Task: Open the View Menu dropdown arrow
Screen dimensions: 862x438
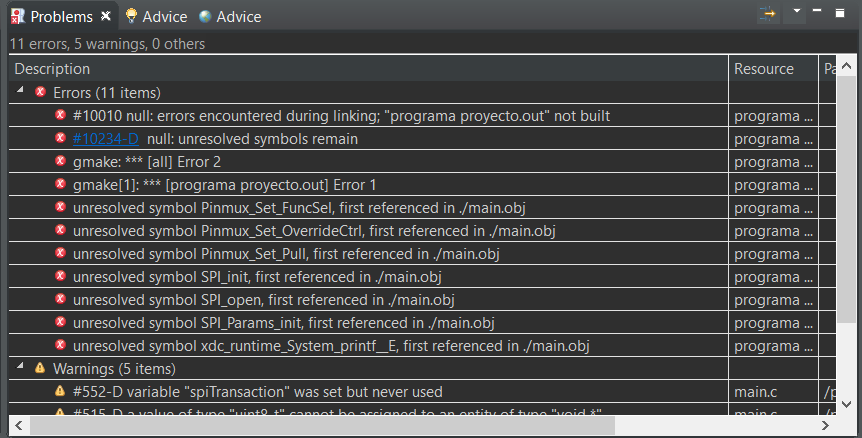Action: [797, 11]
